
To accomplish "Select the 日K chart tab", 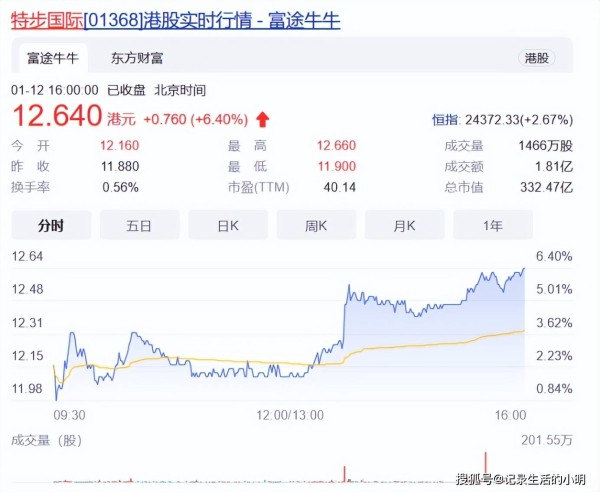I will click(x=228, y=225).
